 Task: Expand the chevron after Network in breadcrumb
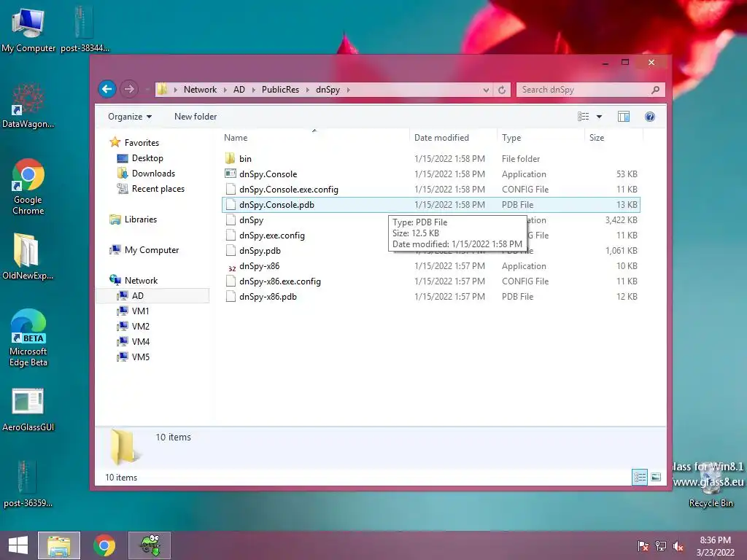225,90
